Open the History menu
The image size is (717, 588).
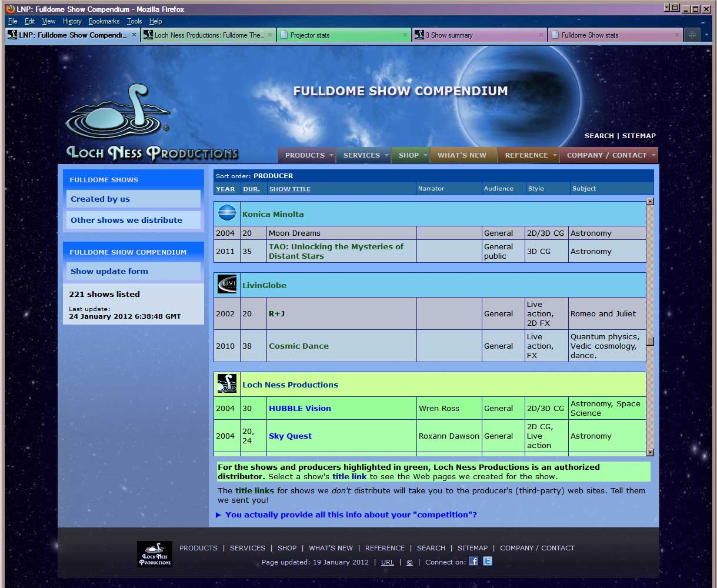pos(72,21)
